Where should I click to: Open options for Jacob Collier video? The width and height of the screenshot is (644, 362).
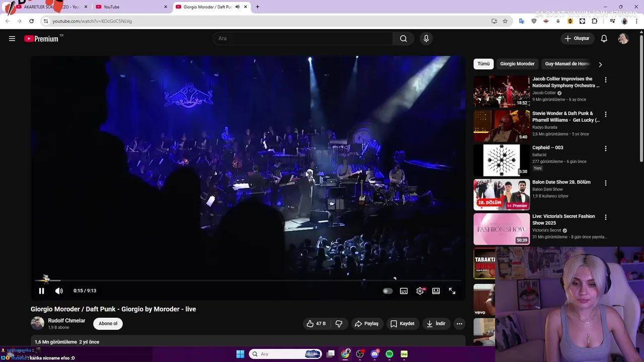click(606, 80)
